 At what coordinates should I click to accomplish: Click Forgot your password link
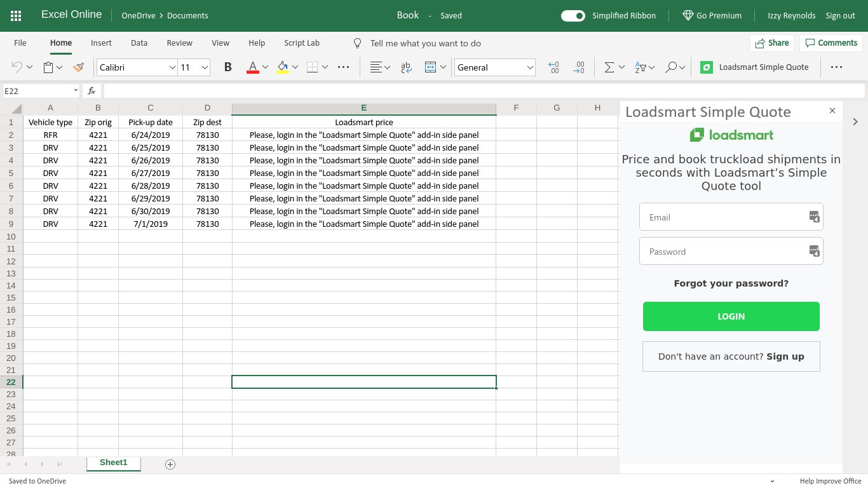pos(731,283)
